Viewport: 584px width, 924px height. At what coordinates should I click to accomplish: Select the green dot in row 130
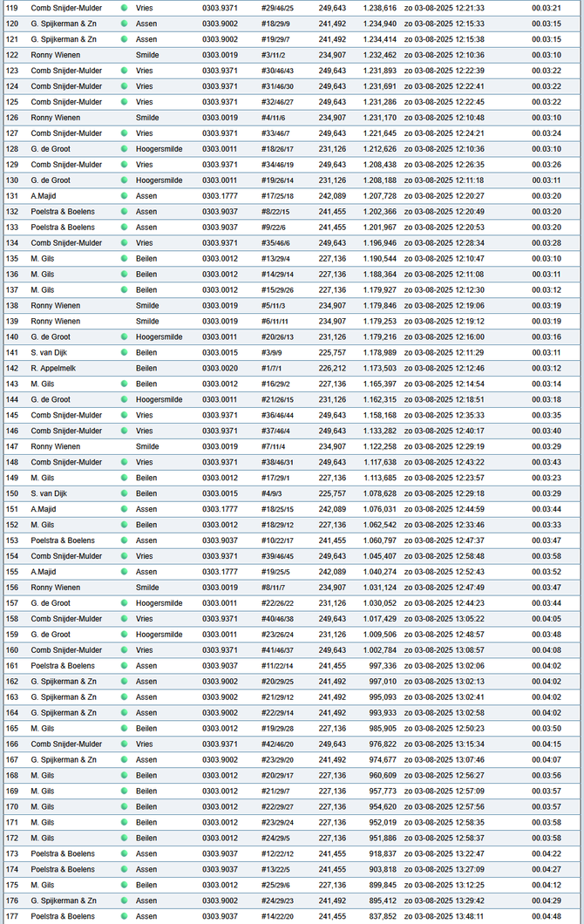click(124, 180)
